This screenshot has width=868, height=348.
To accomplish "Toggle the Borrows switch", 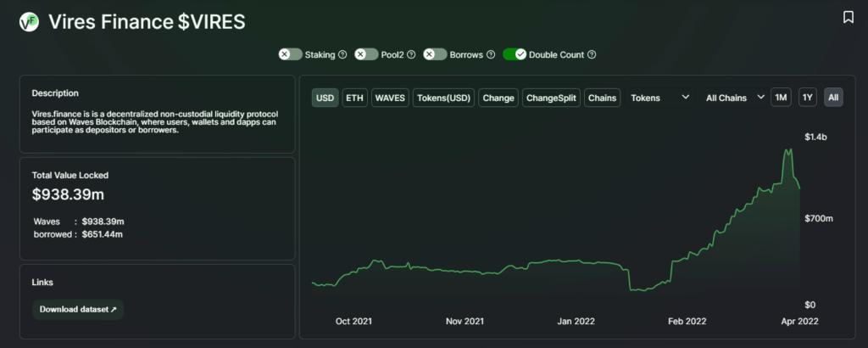I will click(x=435, y=54).
